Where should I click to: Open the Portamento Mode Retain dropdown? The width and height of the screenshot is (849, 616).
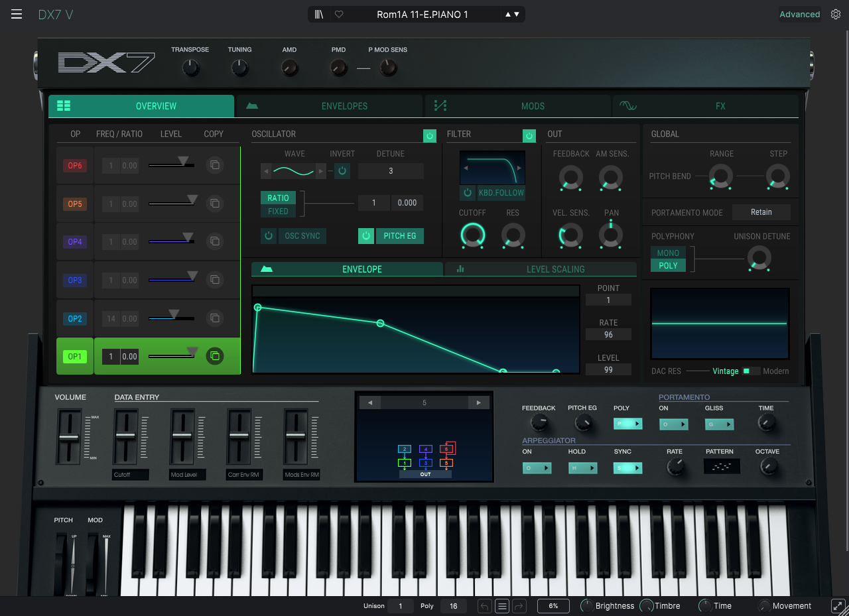click(761, 212)
